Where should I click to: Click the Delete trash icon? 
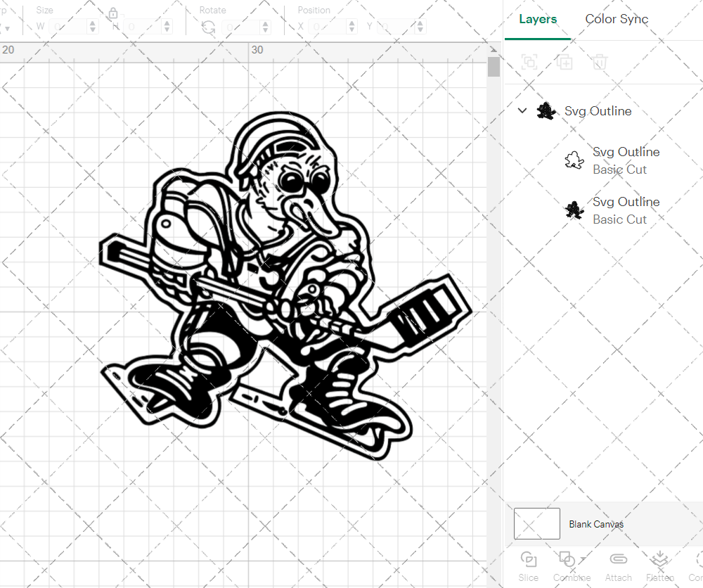(x=600, y=62)
